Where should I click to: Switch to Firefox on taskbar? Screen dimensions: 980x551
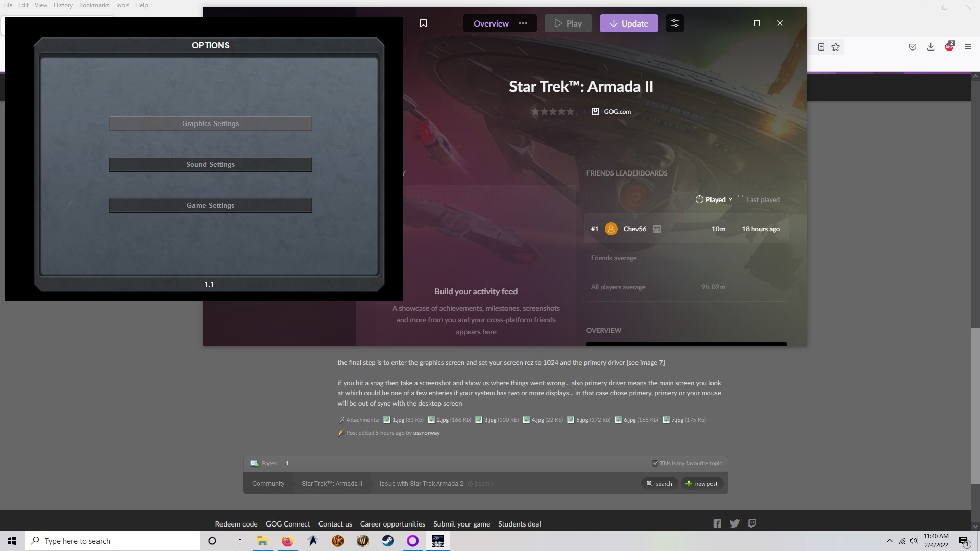click(287, 541)
